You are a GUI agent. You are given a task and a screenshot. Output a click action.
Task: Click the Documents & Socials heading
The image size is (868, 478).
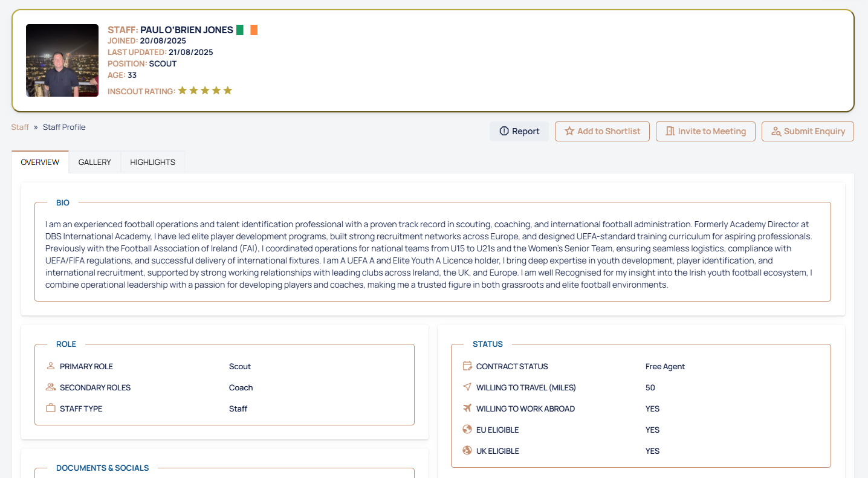(103, 468)
